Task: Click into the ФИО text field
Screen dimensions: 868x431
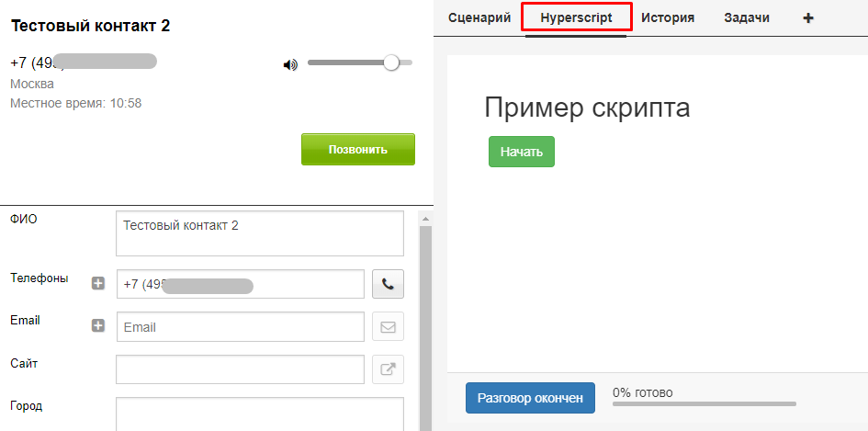Action: point(260,233)
